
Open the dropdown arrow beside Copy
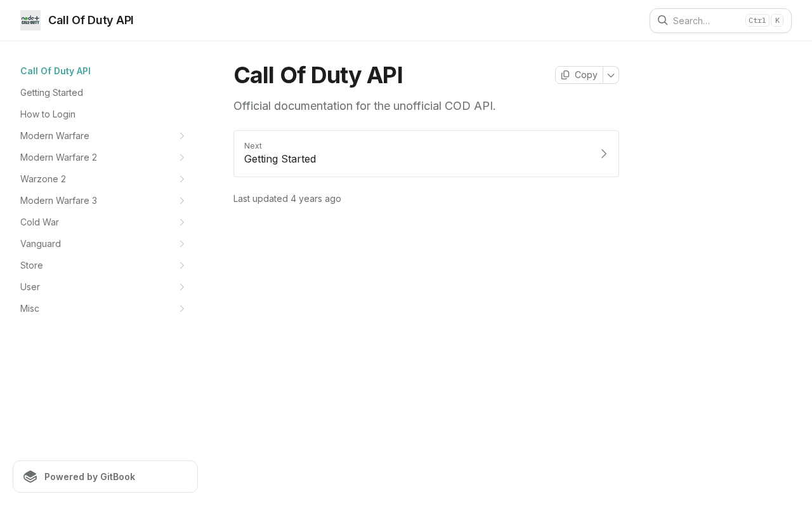tap(611, 75)
